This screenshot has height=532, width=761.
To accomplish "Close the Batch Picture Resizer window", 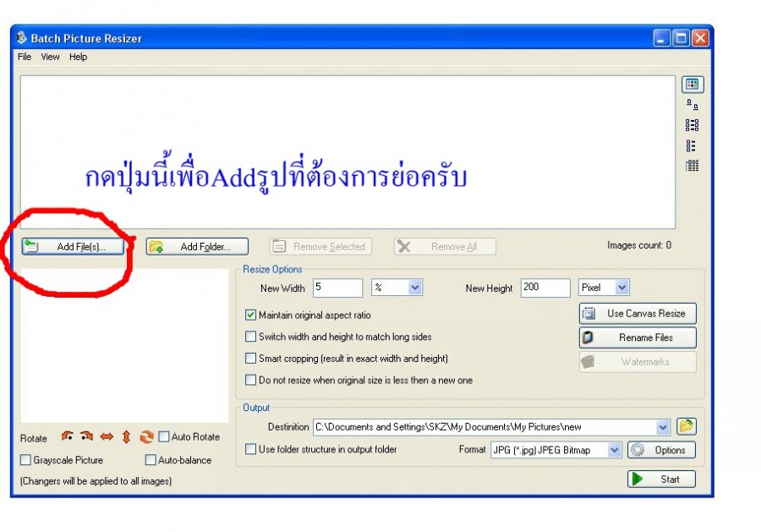I will click(700, 38).
